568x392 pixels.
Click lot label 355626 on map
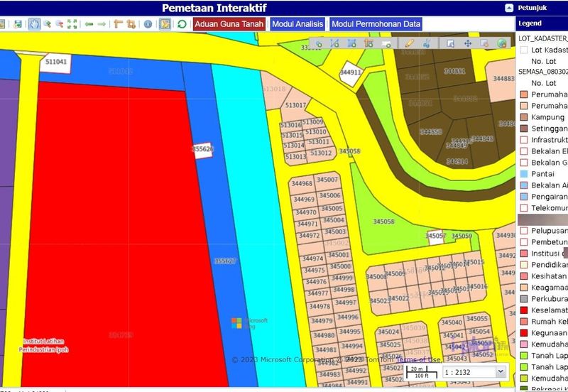click(203, 149)
